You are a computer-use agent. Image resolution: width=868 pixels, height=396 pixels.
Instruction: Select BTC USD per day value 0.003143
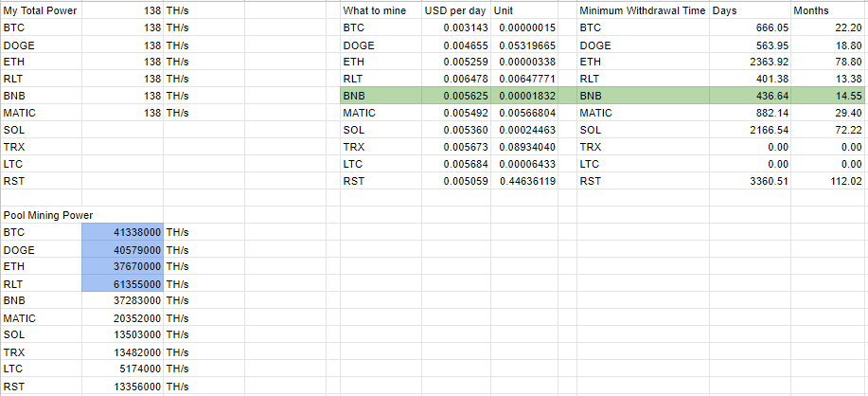pyautogui.click(x=455, y=27)
